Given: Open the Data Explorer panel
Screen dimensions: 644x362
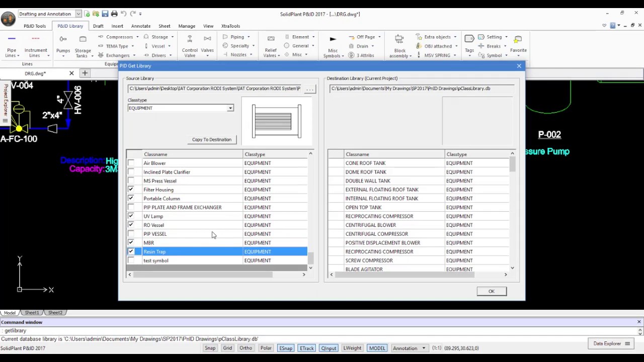Looking at the screenshot, I should pos(611,344).
